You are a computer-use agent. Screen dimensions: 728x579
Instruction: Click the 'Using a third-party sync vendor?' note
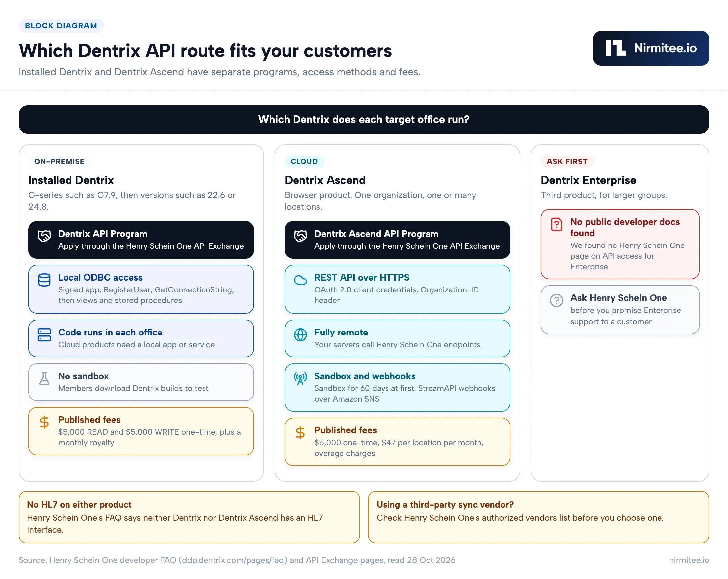(x=539, y=517)
